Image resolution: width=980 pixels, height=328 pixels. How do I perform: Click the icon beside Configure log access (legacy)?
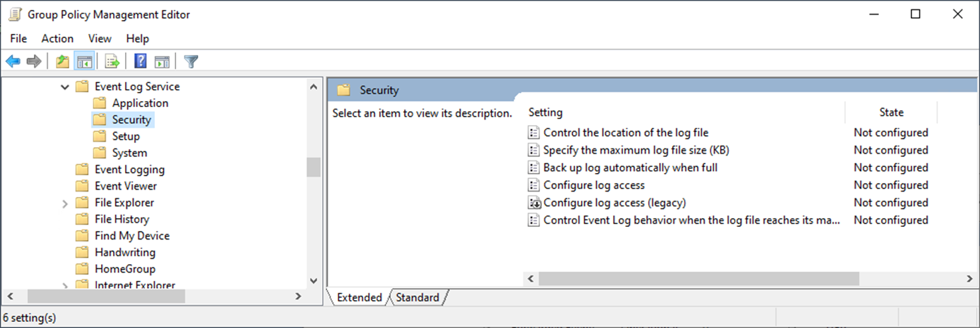(x=534, y=203)
